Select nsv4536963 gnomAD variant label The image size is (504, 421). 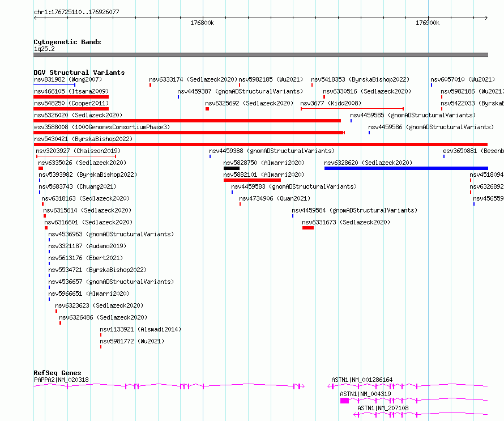pos(111,234)
